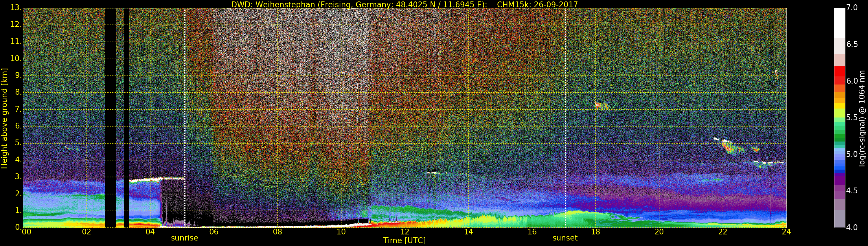Click the 7.0 colorbar tick label

852,8
